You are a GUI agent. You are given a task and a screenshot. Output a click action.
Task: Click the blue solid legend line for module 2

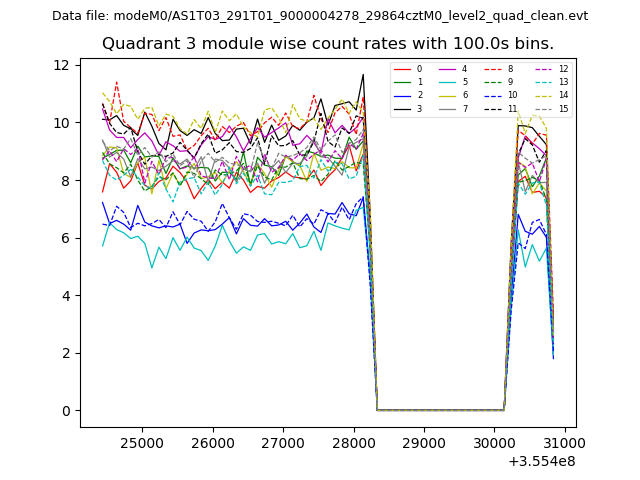coord(402,95)
